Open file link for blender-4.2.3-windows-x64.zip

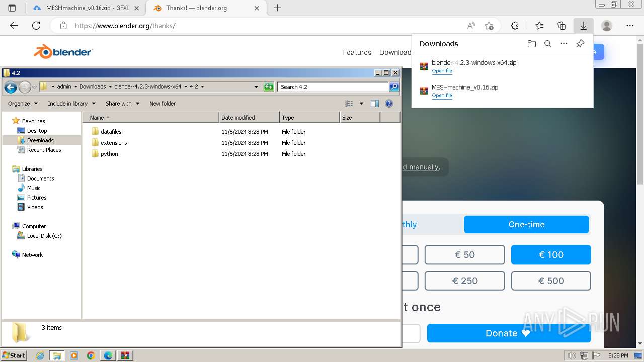click(x=442, y=71)
